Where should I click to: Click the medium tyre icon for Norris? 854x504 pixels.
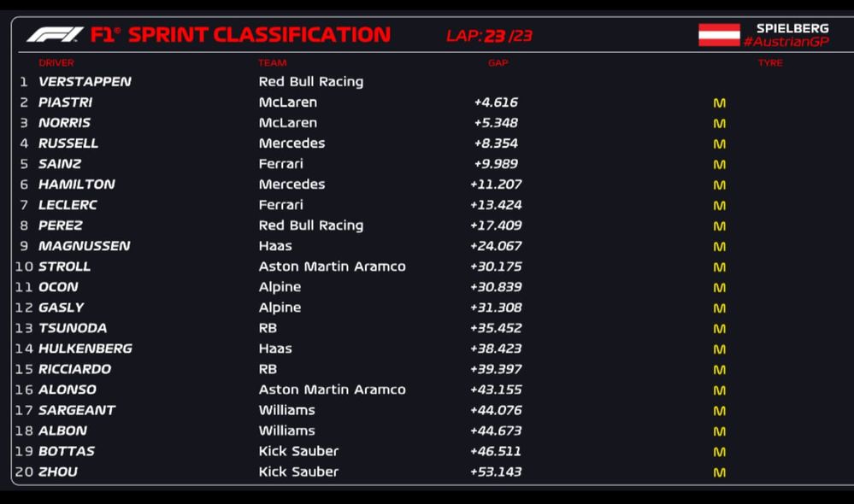click(719, 124)
